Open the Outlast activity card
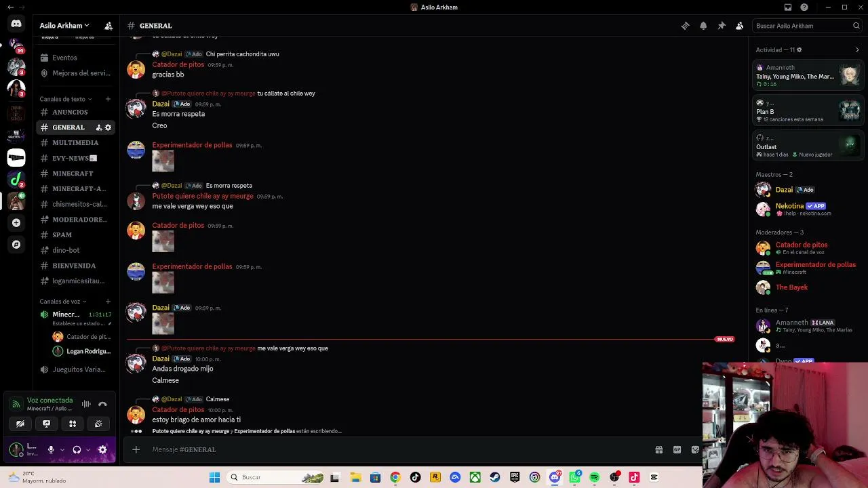The image size is (868, 488). click(808, 146)
